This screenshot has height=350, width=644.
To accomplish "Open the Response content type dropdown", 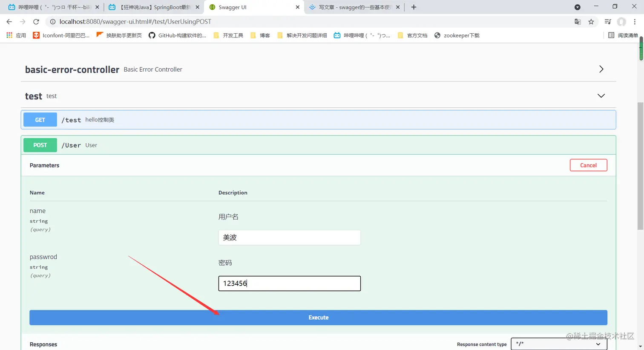I will point(559,344).
